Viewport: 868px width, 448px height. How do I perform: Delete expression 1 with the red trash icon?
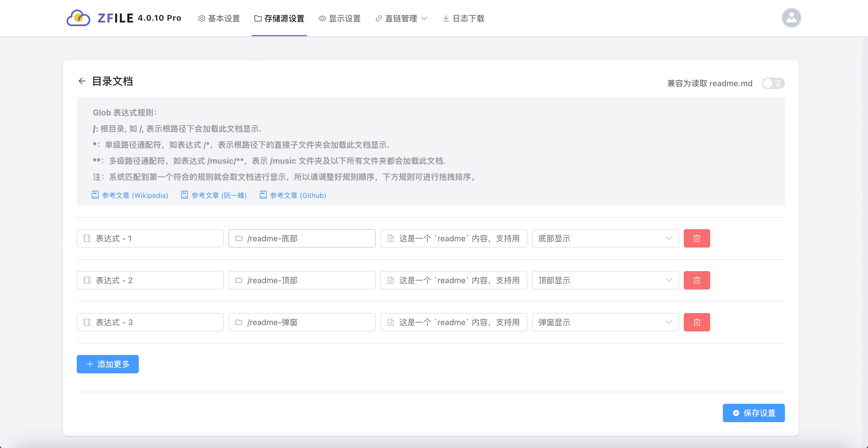coord(696,238)
